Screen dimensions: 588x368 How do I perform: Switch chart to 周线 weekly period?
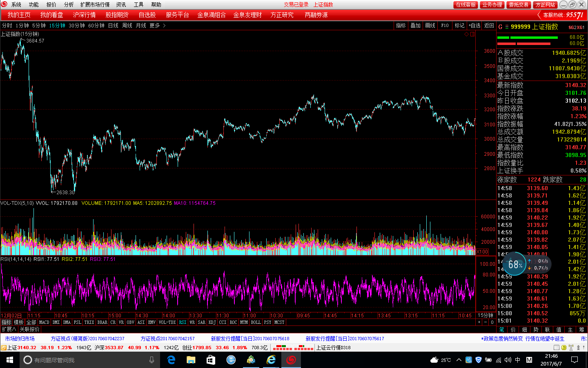[x=127, y=25]
